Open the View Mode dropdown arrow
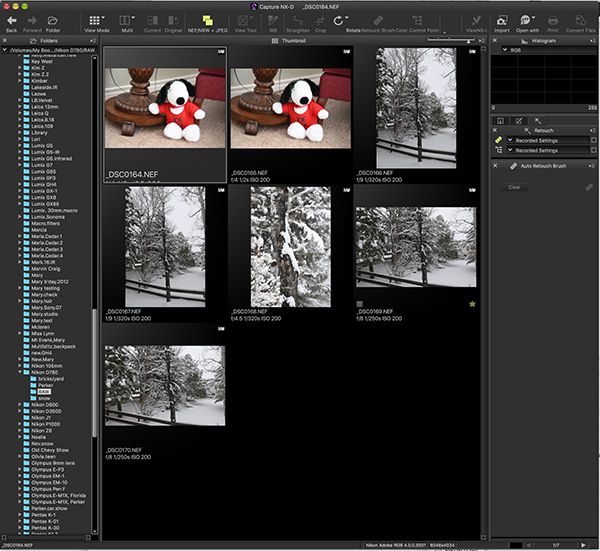600x551 pixels. pyautogui.click(x=103, y=18)
